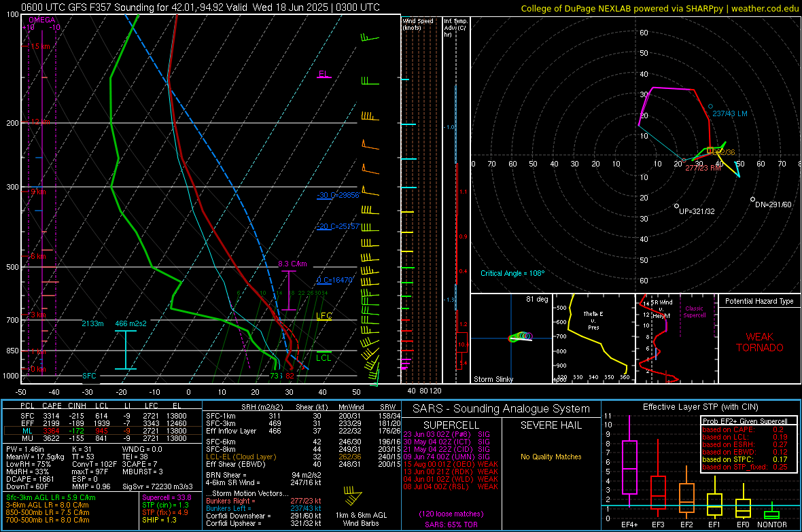Click the 'Potential Hazard Type' header
This screenshot has height=532, width=802.
(759, 301)
